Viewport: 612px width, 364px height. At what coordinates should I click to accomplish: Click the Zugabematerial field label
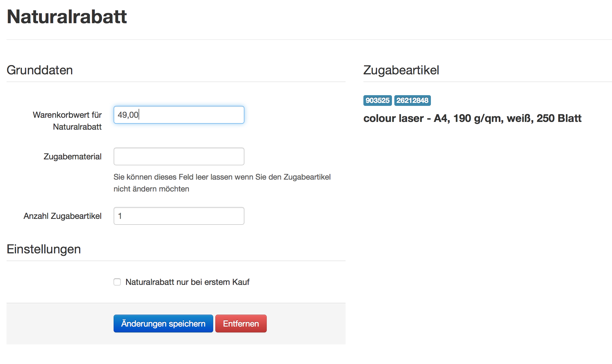point(73,156)
